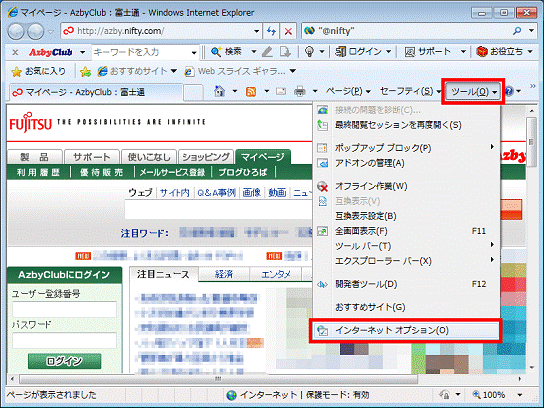
Task: Click the パスワード input field
Action: [65, 340]
